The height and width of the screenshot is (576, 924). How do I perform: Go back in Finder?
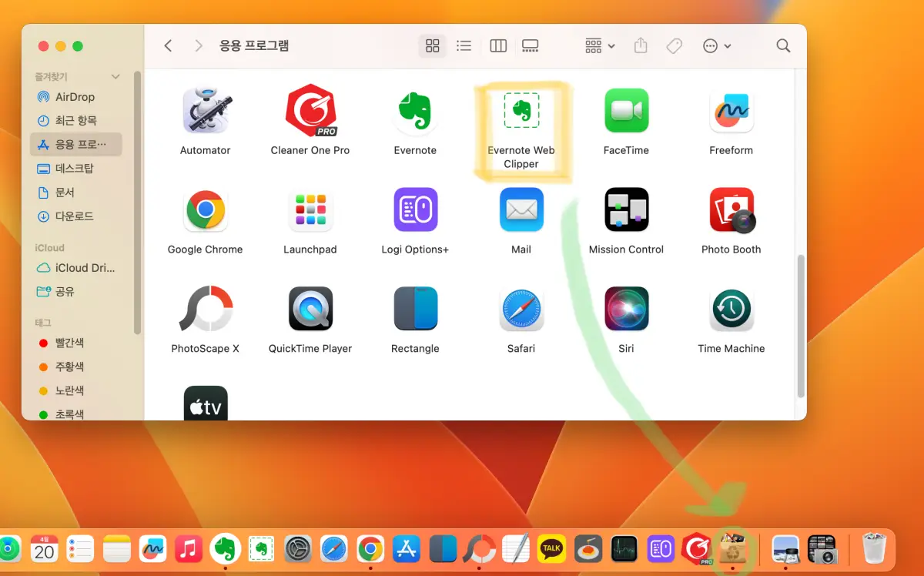pyautogui.click(x=169, y=45)
